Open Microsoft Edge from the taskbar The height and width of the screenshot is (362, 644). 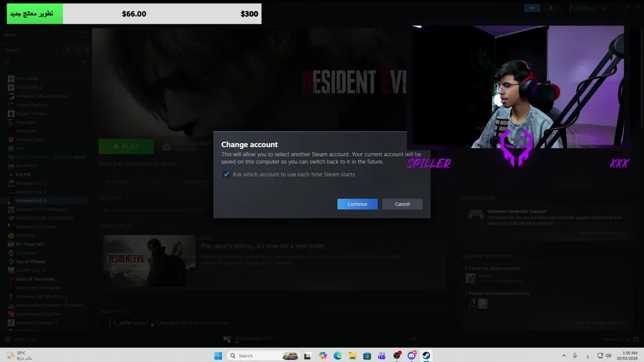[x=338, y=355]
